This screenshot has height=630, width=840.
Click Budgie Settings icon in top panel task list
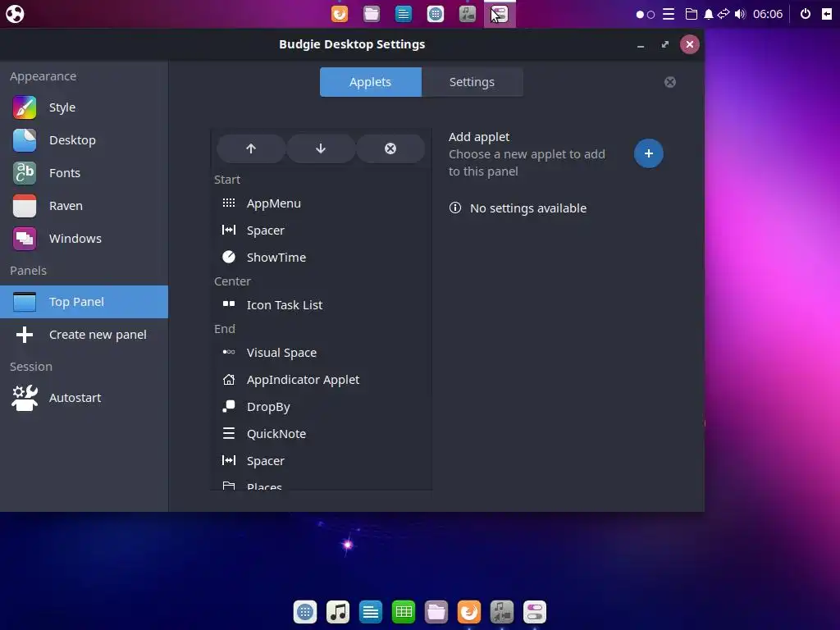[x=500, y=13]
